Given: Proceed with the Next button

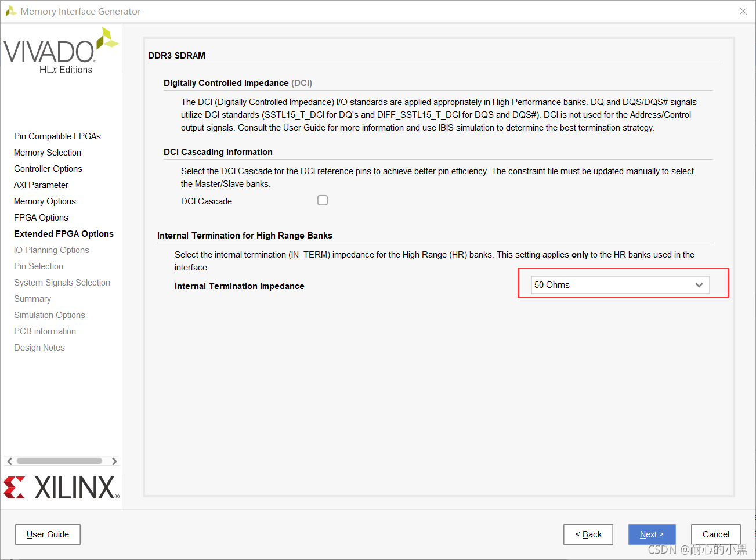Looking at the screenshot, I should click(x=652, y=534).
